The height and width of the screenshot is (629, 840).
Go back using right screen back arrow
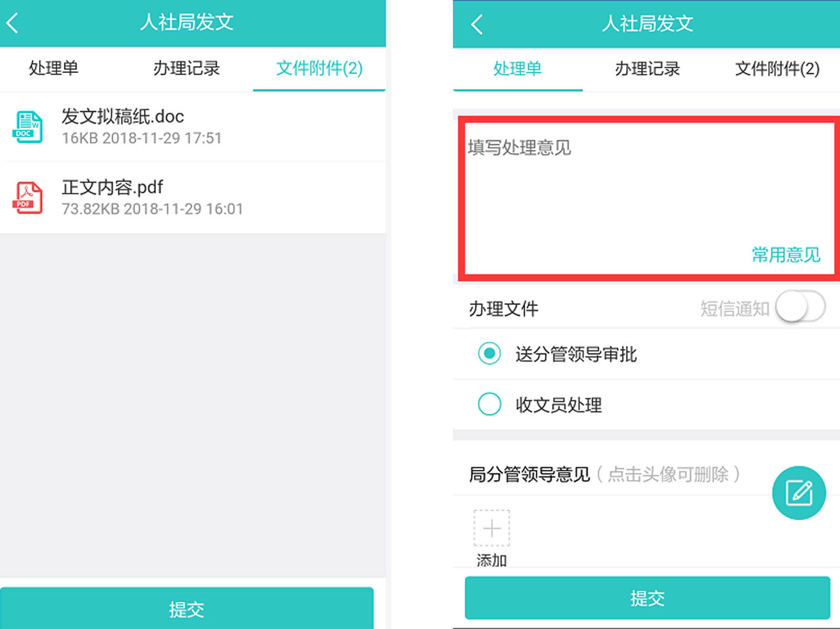coord(477,24)
